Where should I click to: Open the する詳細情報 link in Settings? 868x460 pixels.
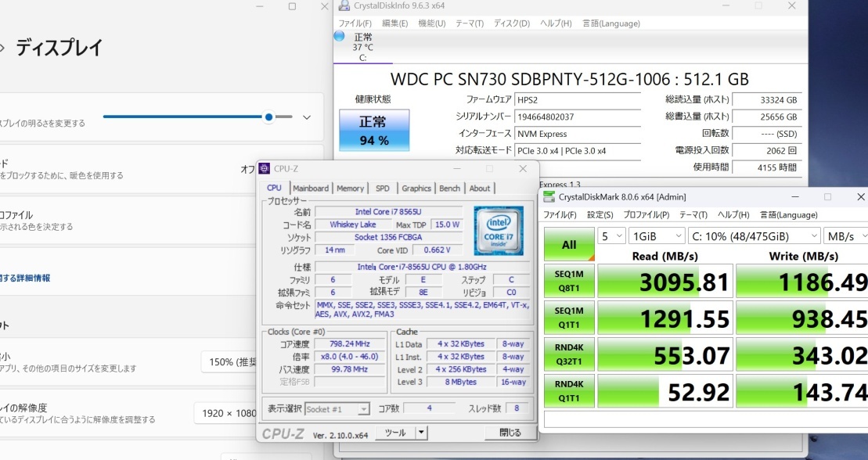[x=25, y=278]
